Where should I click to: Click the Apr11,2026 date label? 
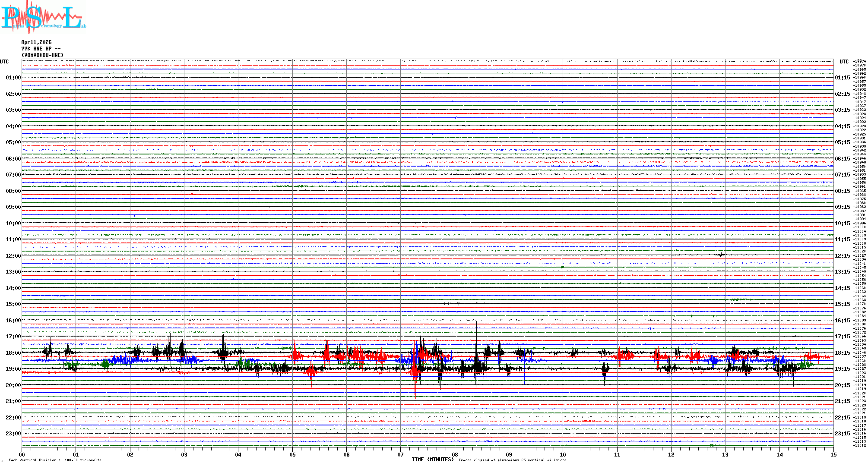pos(36,42)
